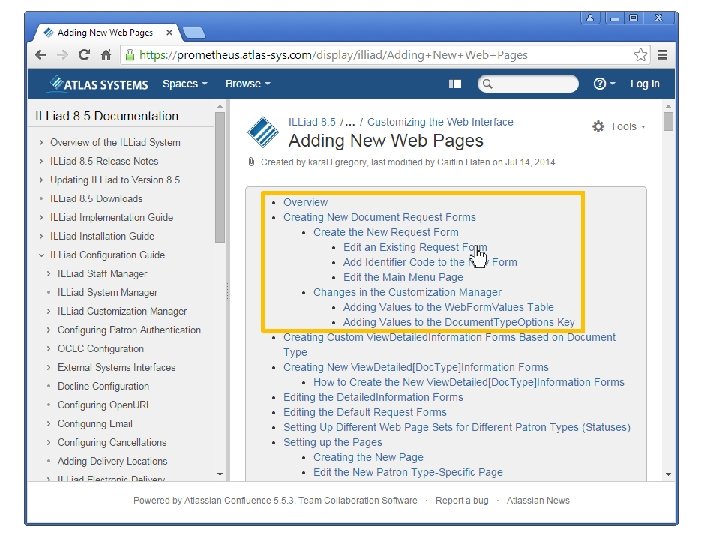This screenshot has height=540, width=720.
Task: Bookmark page with the star icon
Action: pos(641,55)
